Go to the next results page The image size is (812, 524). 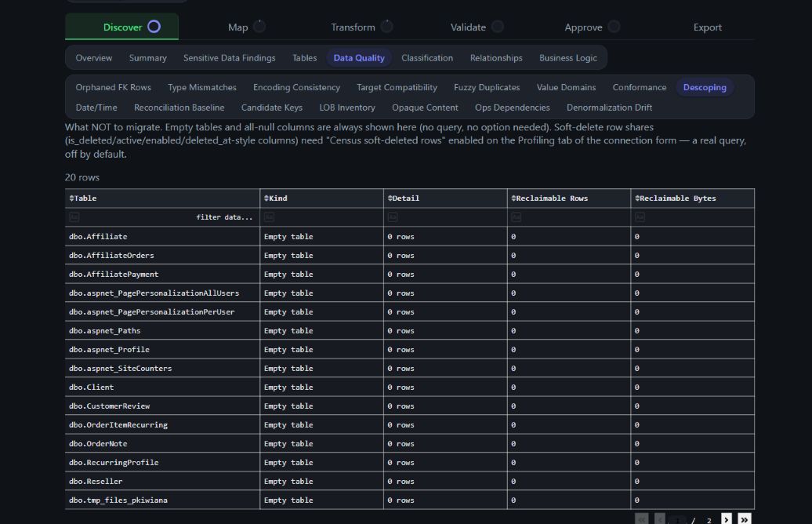[726, 519]
